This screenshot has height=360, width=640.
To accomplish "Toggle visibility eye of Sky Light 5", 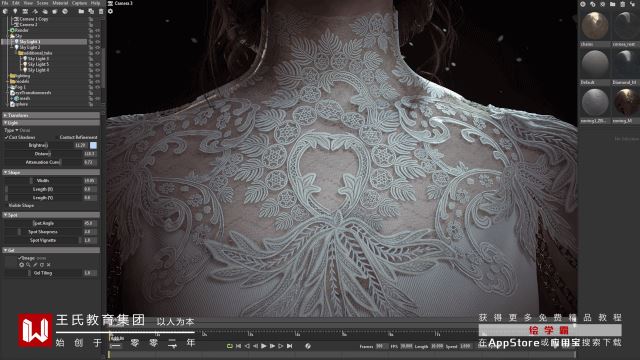I will pyautogui.click(x=98, y=64).
